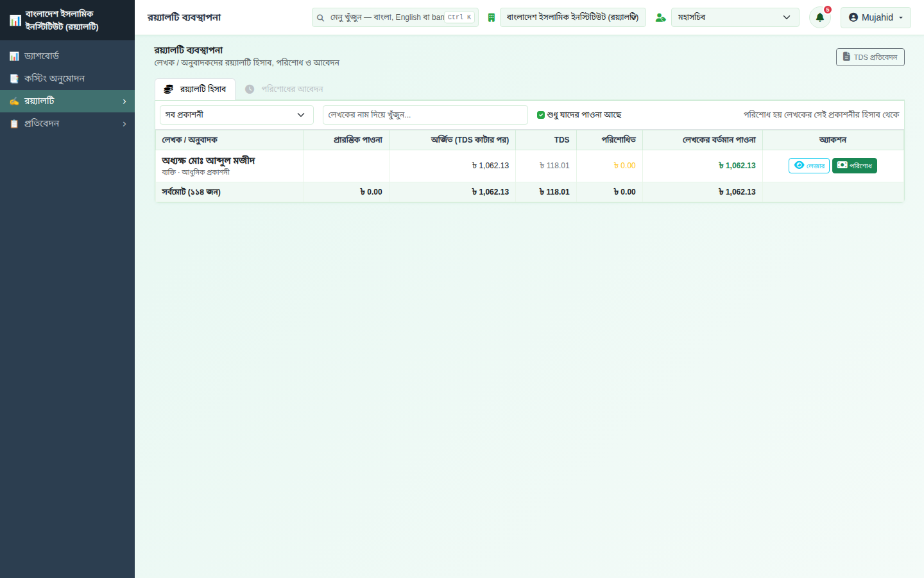View ledger via the eye button

[809, 166]
